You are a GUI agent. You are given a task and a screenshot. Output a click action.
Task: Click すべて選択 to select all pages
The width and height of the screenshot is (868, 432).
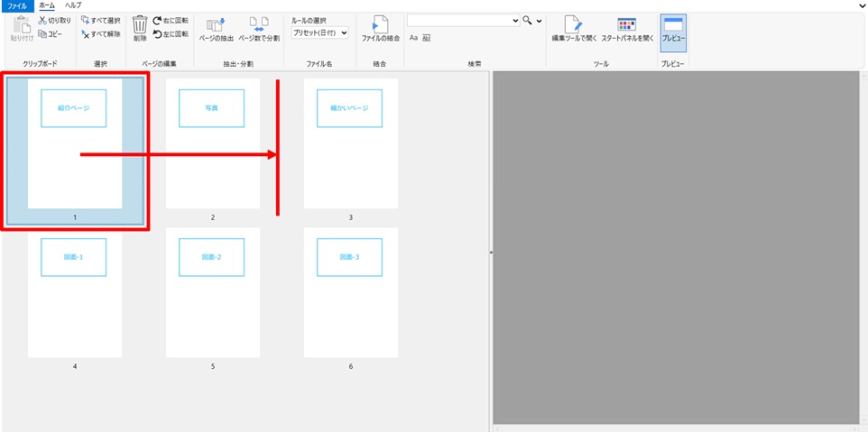pyautogui.click(x=100, y=20)
